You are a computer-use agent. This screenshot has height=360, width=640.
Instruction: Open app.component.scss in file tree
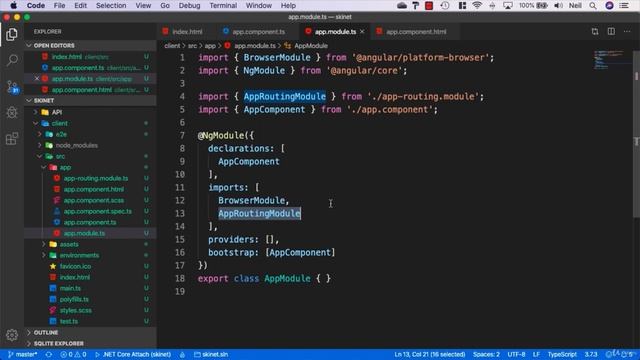click(x=93, y=200)
